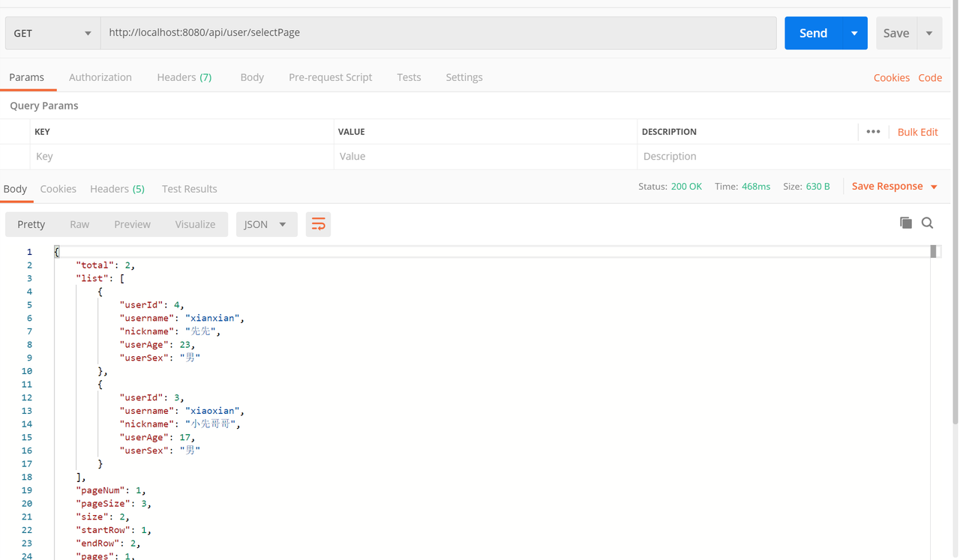Select the Visualize response view
Screen dimensions: 960x560
pos(195,224)
